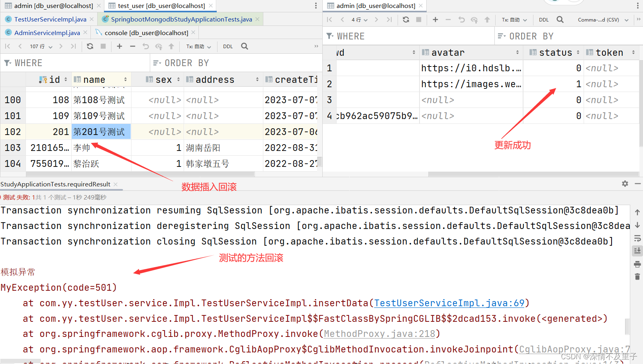Reload data in the right admin table
This screenshot has height=364, width=643.
[x=406, y=20]
